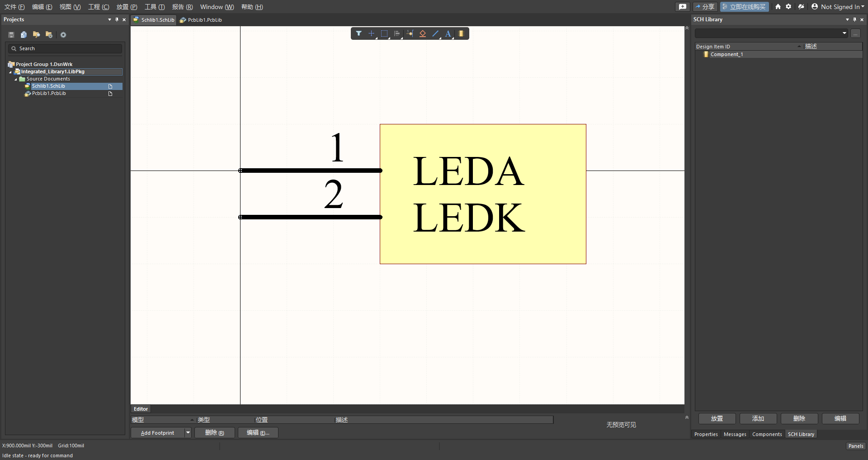Open the Messages panel tab
The image size is (868, 460).
(x=735, y=434)
